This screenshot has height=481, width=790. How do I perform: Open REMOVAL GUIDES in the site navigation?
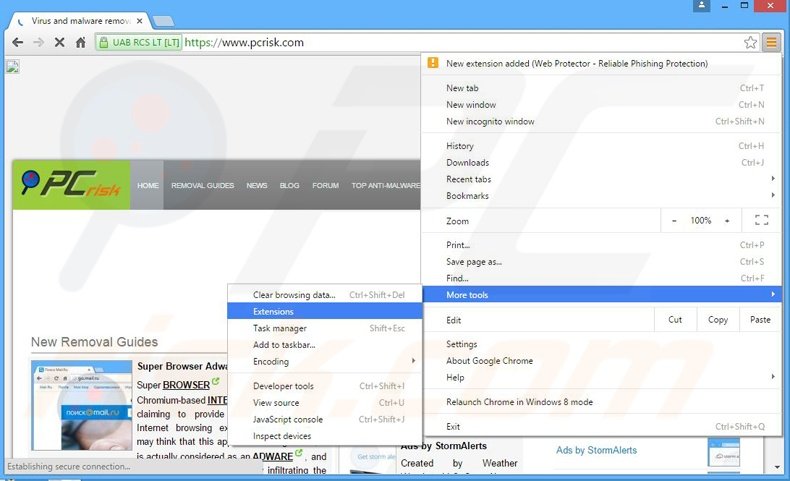tap(203, 185)
